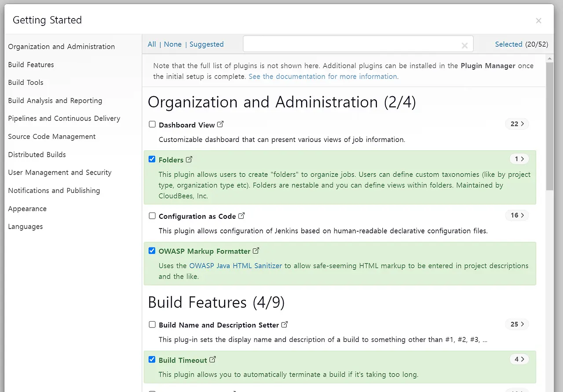The image size is (563, 392).
Task: Uncheck the Folders plugin checkbox
Action: [152, 160]
